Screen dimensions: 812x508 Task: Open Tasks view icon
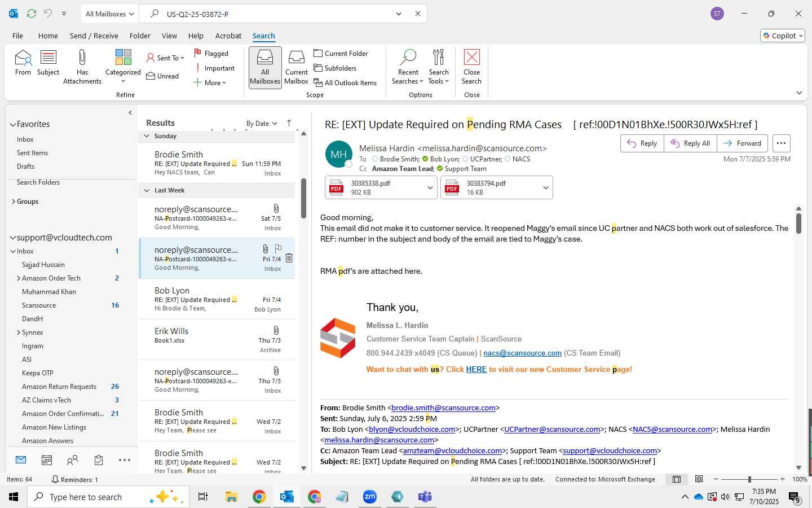99,460
